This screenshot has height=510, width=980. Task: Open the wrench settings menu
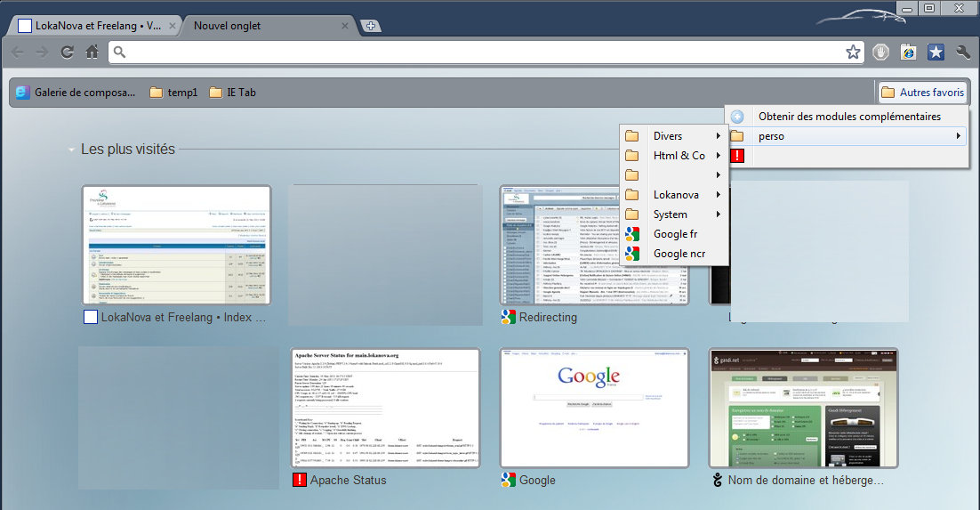coord(962,53)
